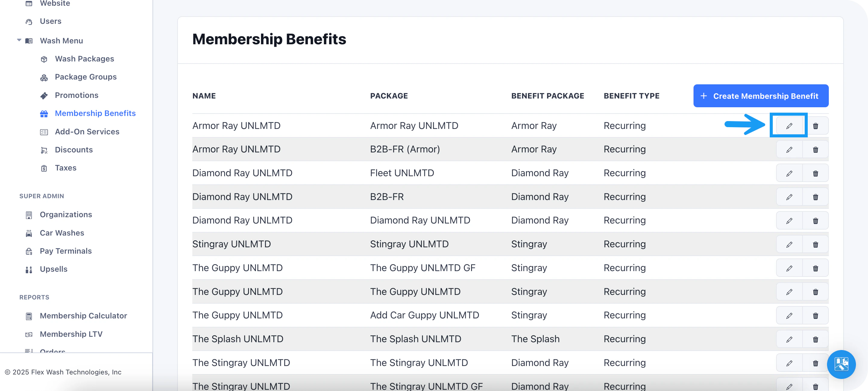Trash the Add Car Guppy UNLMTD row
Image resolution: width=868 pixels, height=391 pixels.
tap(815, 315)
